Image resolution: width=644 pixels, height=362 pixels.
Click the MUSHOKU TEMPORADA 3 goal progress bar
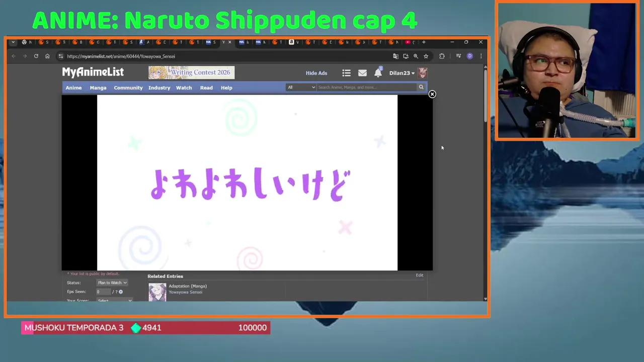146,328
